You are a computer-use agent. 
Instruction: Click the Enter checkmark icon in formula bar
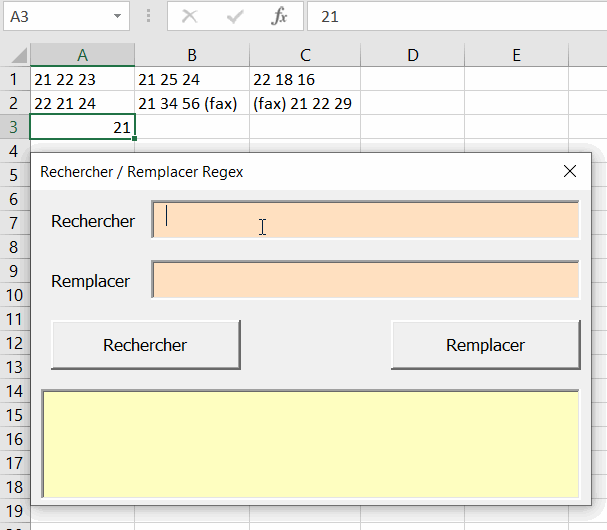coord(235,17)
